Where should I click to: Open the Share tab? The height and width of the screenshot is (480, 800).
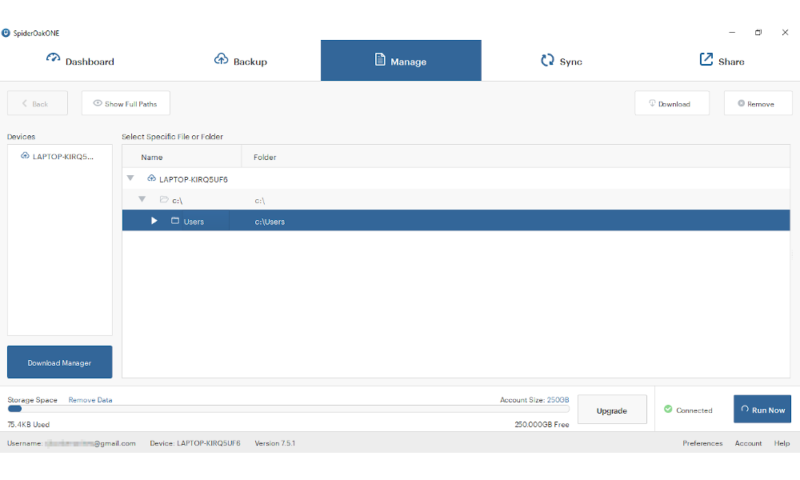tap(721, 61)
